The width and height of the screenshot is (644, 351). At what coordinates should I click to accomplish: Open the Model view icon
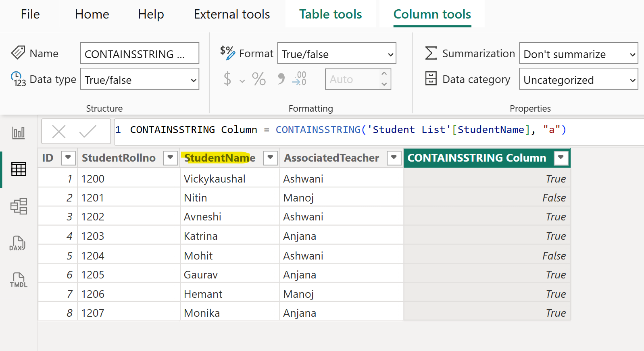[19, 206]
